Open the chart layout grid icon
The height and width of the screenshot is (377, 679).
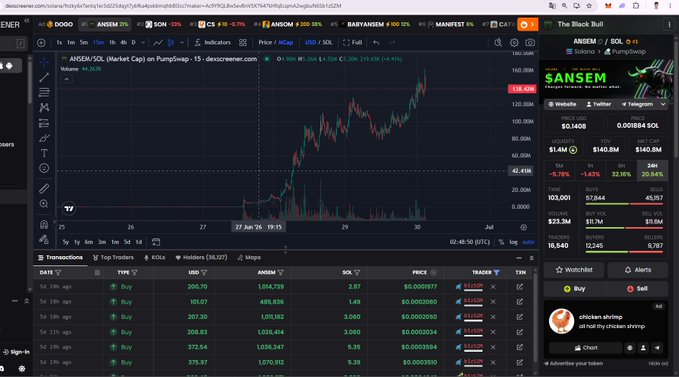[243, 42]
